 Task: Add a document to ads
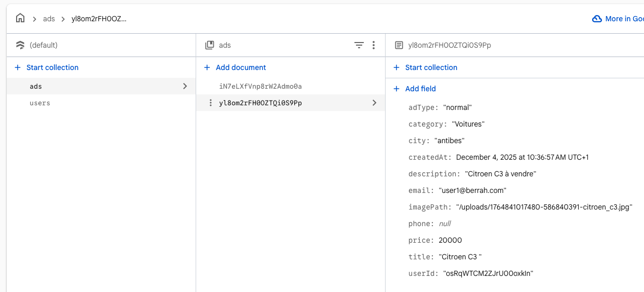240,67
